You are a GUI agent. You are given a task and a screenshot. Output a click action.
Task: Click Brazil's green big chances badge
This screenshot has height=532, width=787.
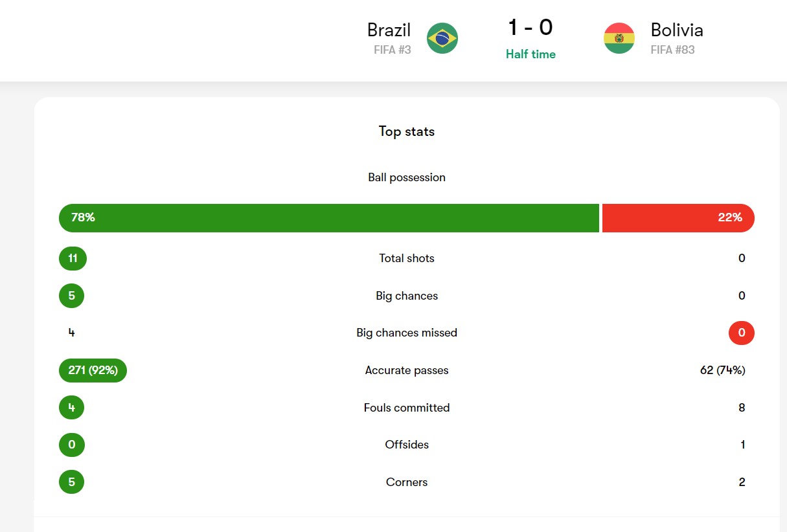coord(72,296)
